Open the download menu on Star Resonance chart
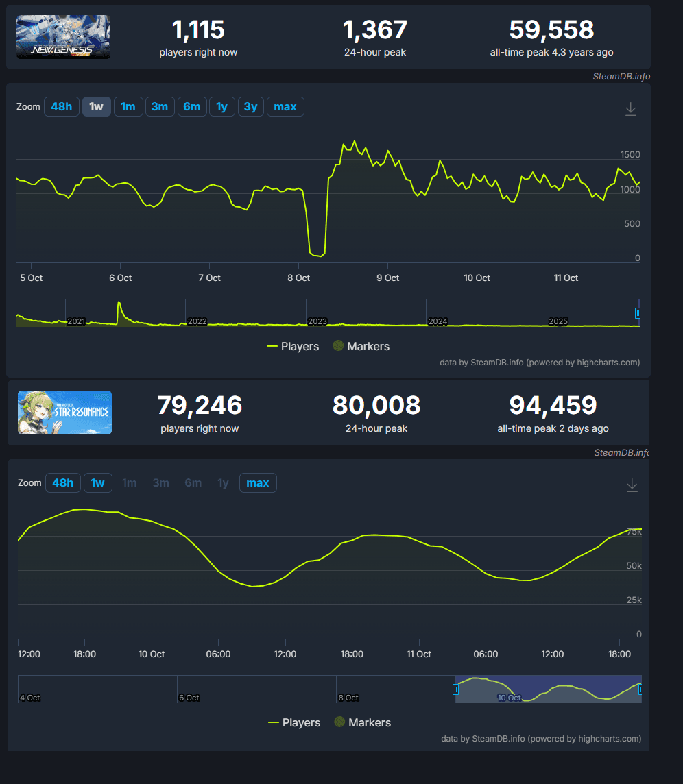 click(x=632, y=485)
